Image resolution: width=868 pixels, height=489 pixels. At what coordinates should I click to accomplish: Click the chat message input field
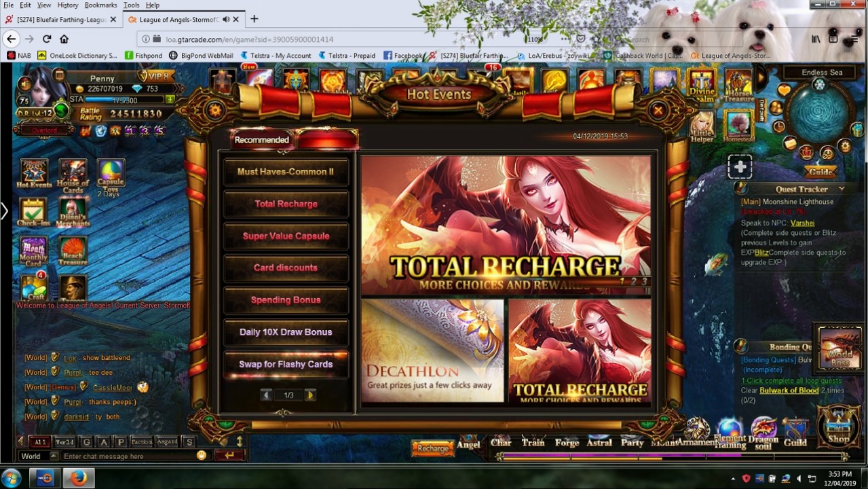[x=128, y=456]
